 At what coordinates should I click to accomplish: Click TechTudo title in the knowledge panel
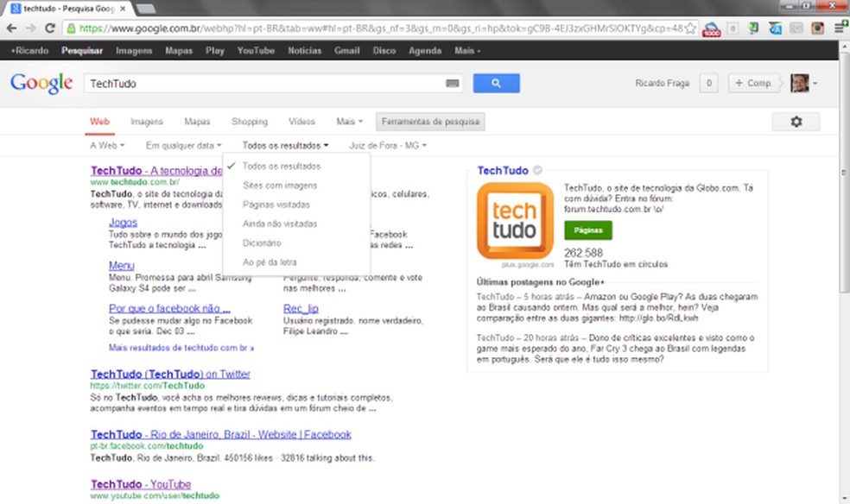click(x=503, y=171)
